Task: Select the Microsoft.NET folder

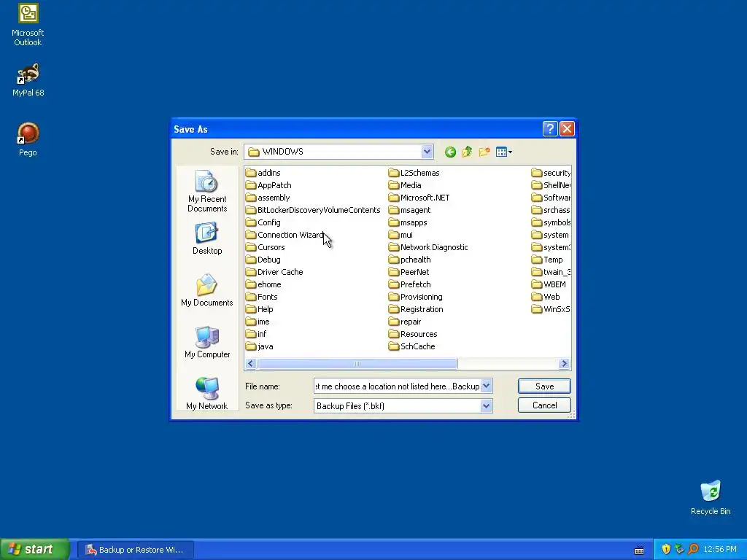Action: click(419, 198)
